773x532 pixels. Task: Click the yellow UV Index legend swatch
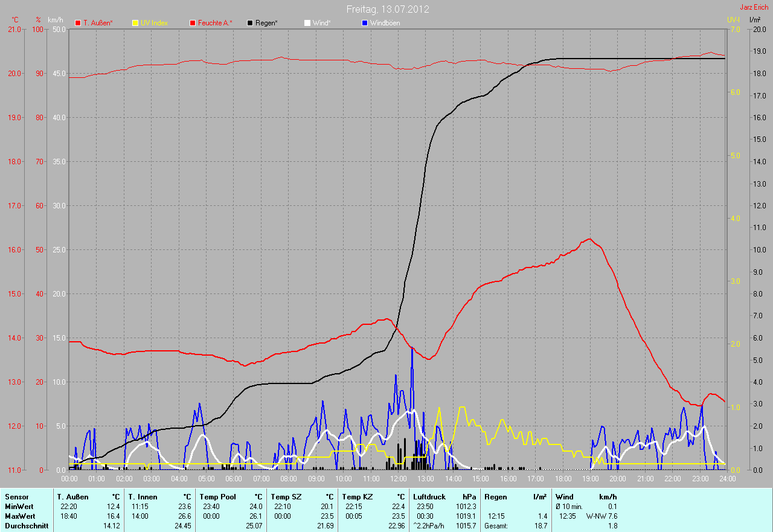coord(136,23)
